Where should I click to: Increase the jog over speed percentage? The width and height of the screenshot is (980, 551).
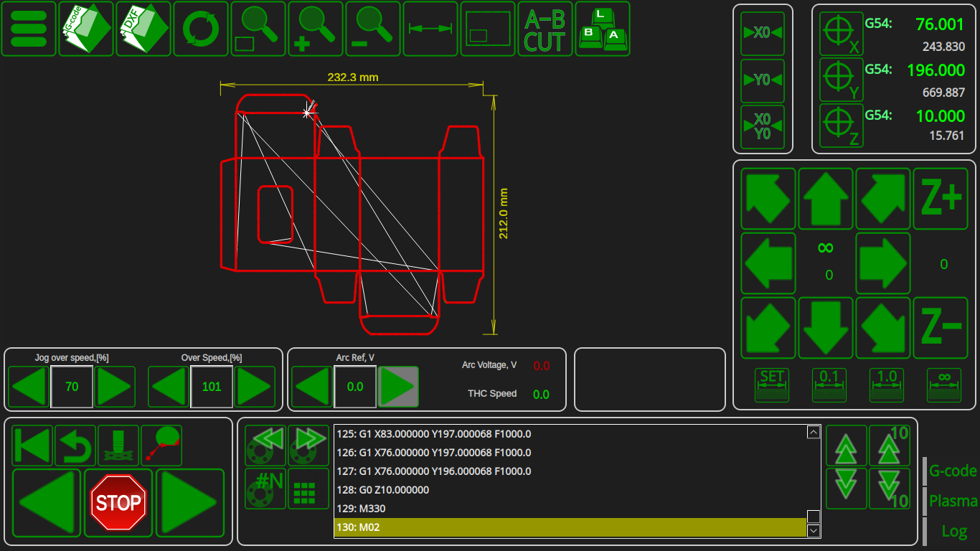(115, 387)
